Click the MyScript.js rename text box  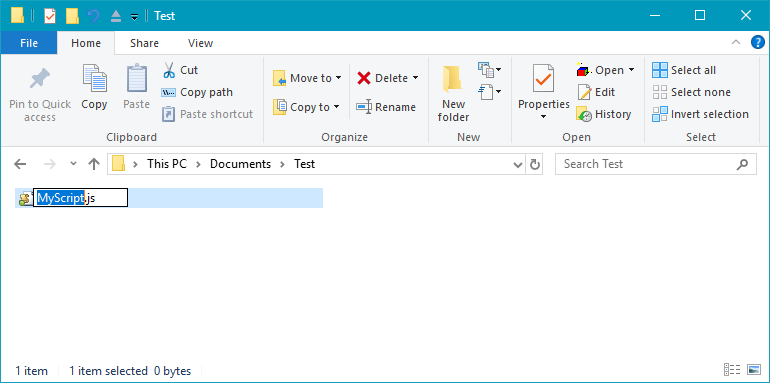click(81, 198)
